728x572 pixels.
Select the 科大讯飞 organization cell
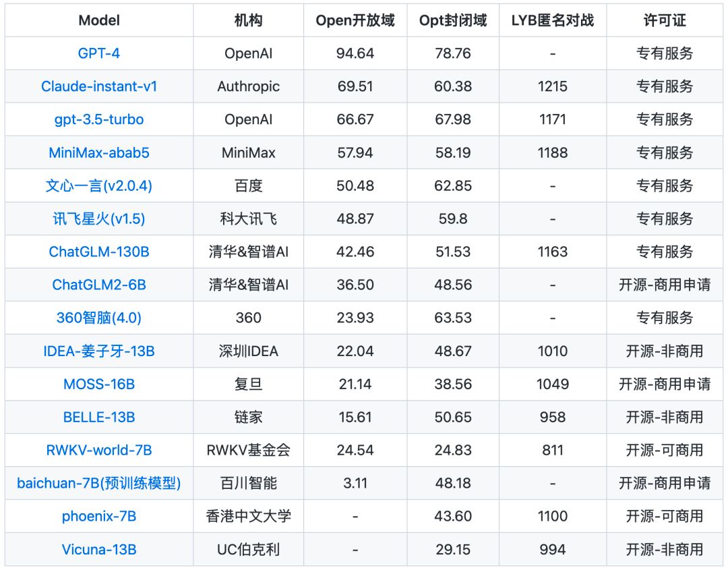coord(248,219)
